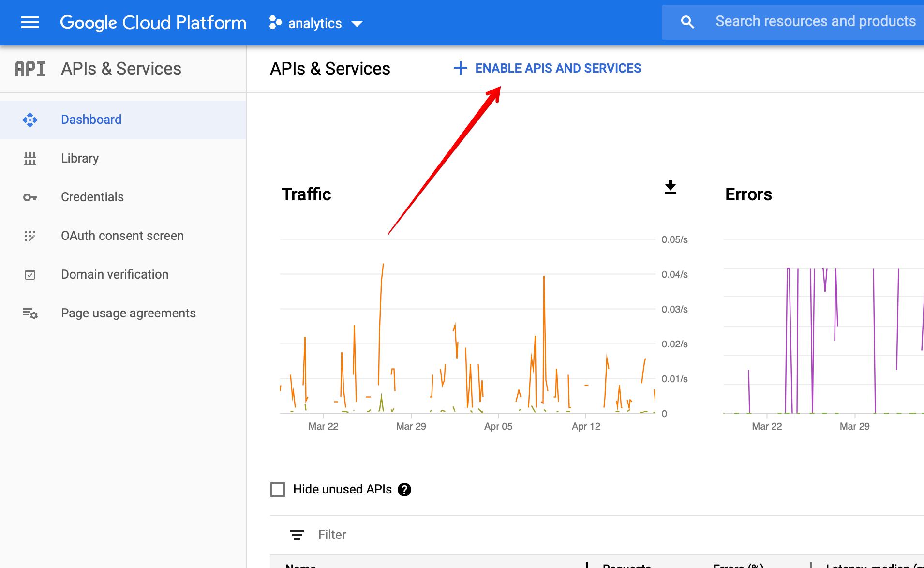Click the Traffic chart heading
Viewport: 924px width, 568px height.
click(x=306, y=194)
